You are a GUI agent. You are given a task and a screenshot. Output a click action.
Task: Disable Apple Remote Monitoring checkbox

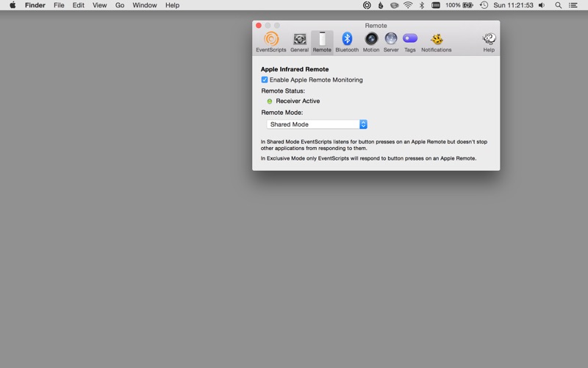265,79
